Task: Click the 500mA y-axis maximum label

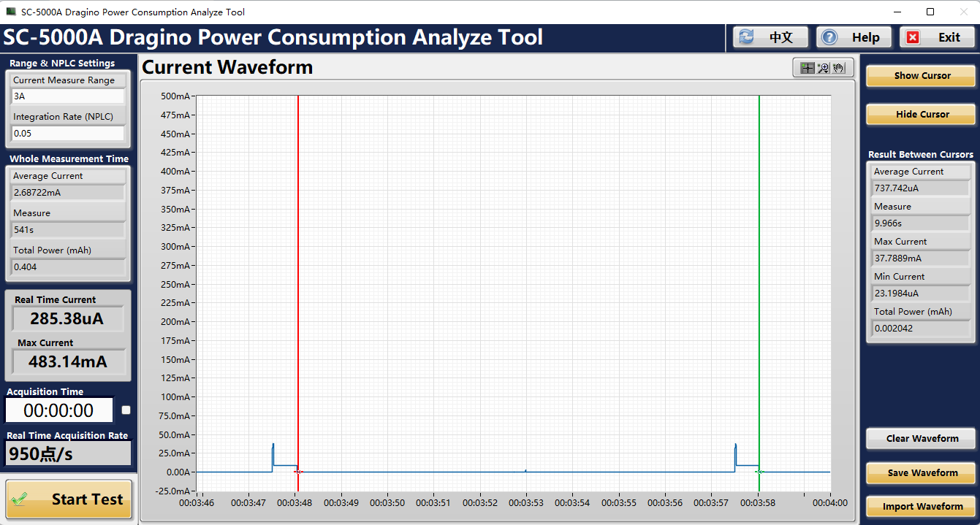Action: point(176,96)
